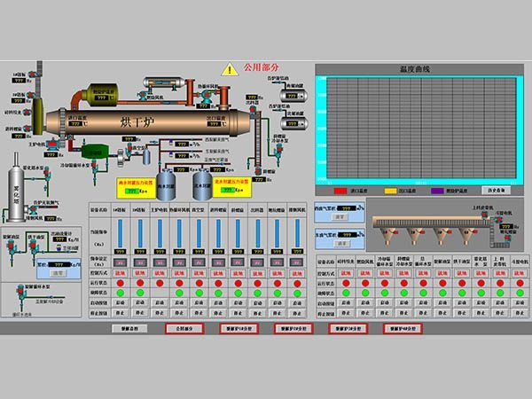Toggle 就地 control mode for 裂解油泵 column
Viewport: 532px width, 399px height.
[x=442, y=273]
